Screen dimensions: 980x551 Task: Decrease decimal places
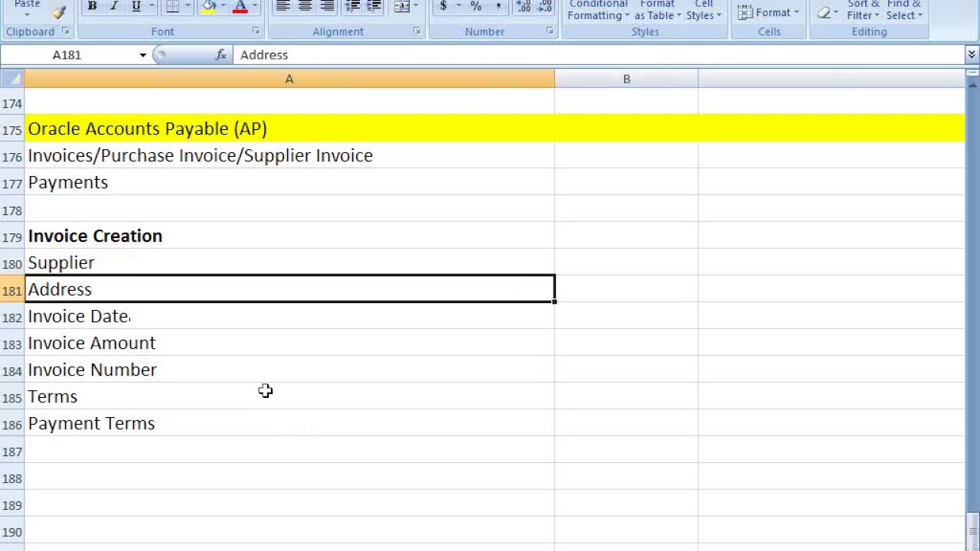click(x=545, y=7)
